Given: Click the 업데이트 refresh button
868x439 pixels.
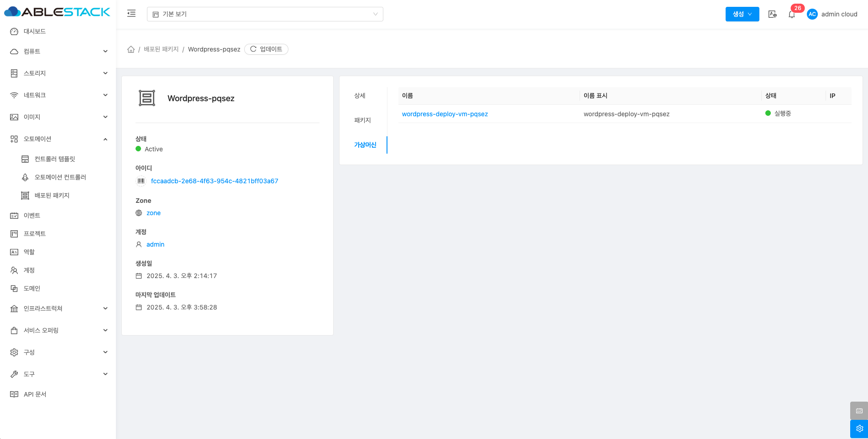Looking at the screenshot, I should [266, 49].
